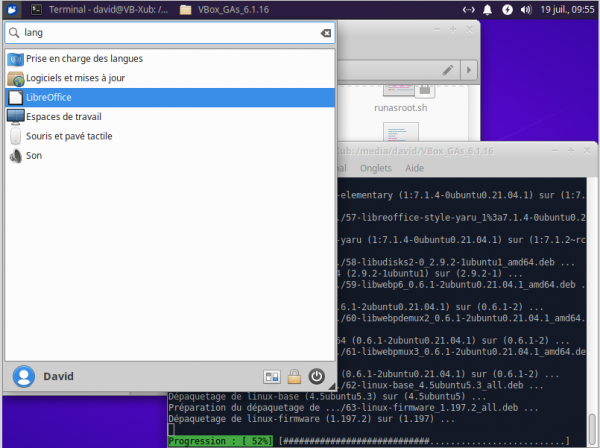Open the terminal Aide menu

pyautogui.click(x=416, y=168)
